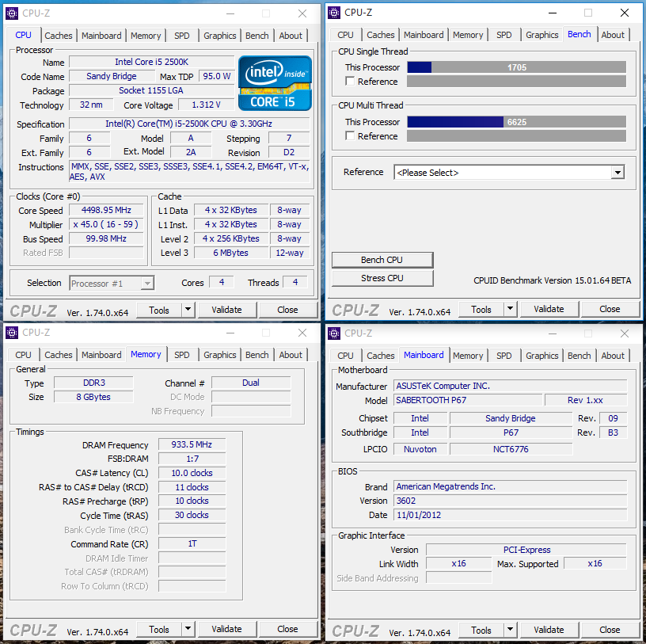This screenshot has width=646, height=644.
Task: Open Memory tab in the Processor window
Action: pos(146,36)
